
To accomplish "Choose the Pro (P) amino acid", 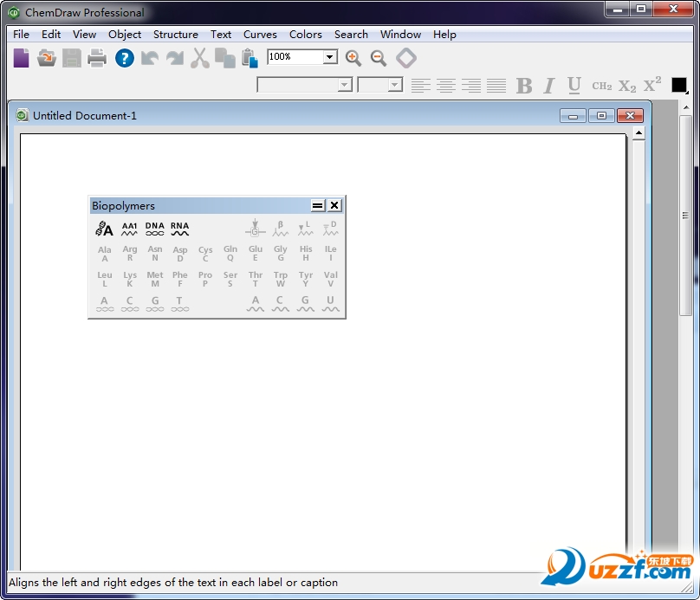I will (x=205, y=280).
